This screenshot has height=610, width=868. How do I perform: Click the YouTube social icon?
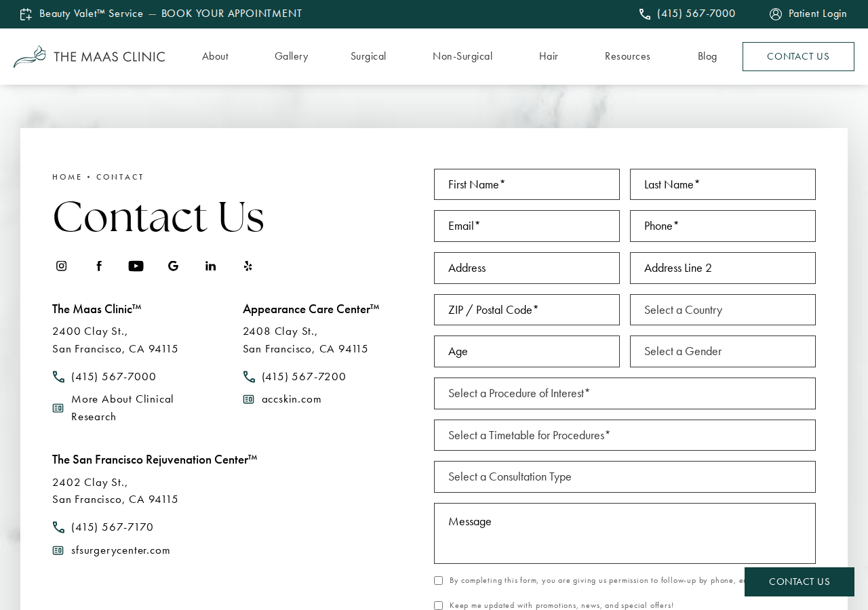coord(136,266)
